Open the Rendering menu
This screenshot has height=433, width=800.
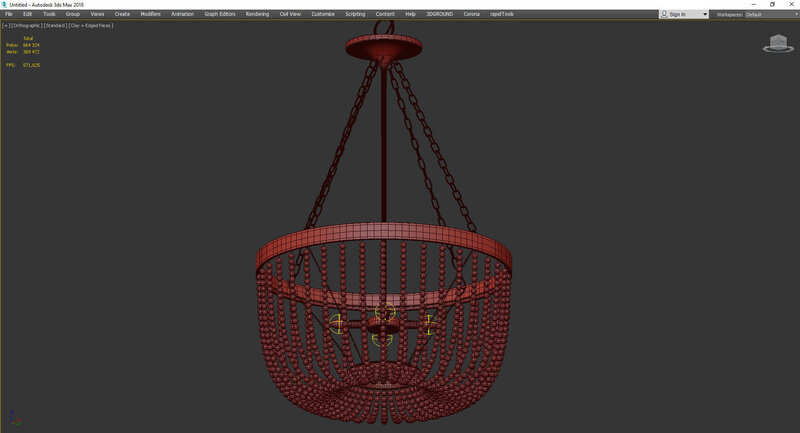click(x=257, y=14)
